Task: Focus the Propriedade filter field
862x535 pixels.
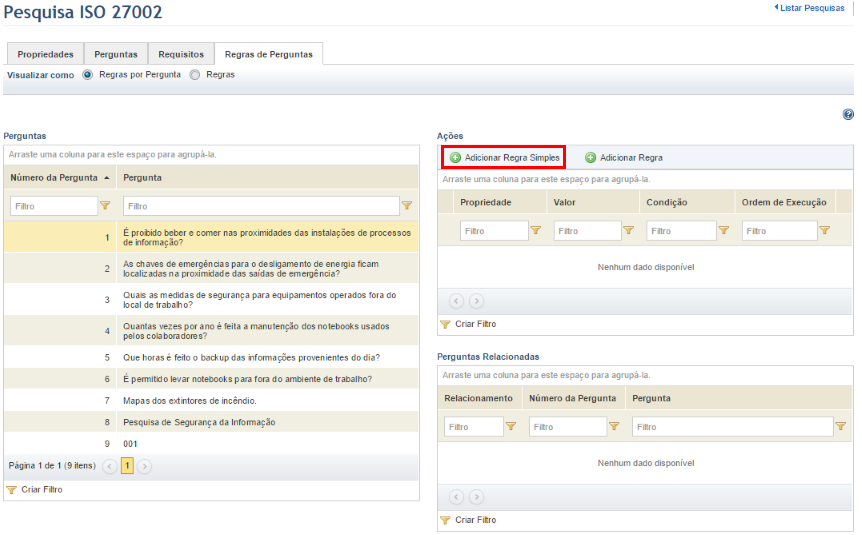Action: [494, 231]
